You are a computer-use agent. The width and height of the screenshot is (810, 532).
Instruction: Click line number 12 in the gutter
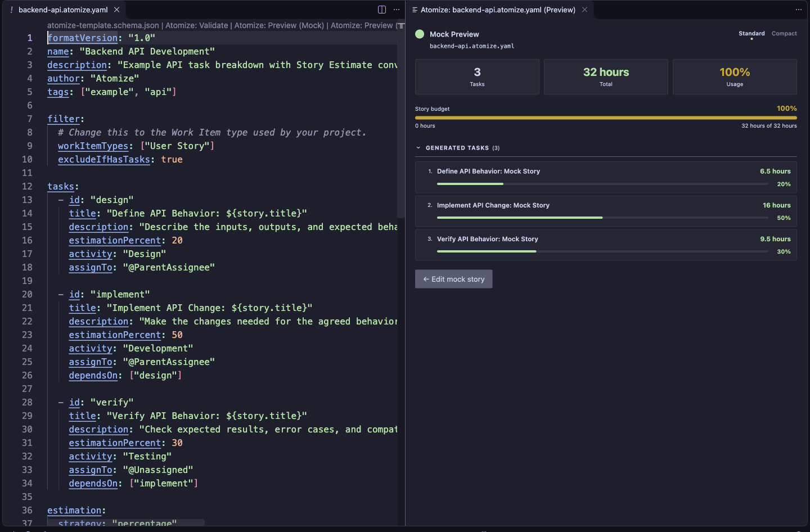click(27, 186)
